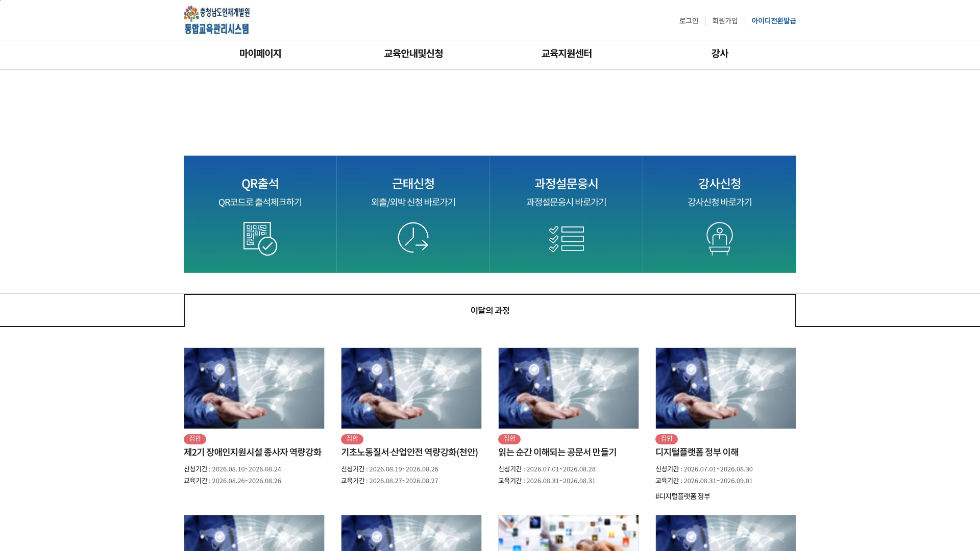Click 신청기간 2026.08.19~2026.08.26 text

tap(390, 469)
